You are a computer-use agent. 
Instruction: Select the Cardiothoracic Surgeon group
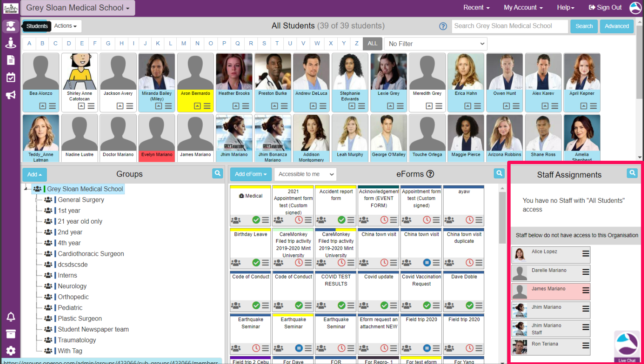91,253
